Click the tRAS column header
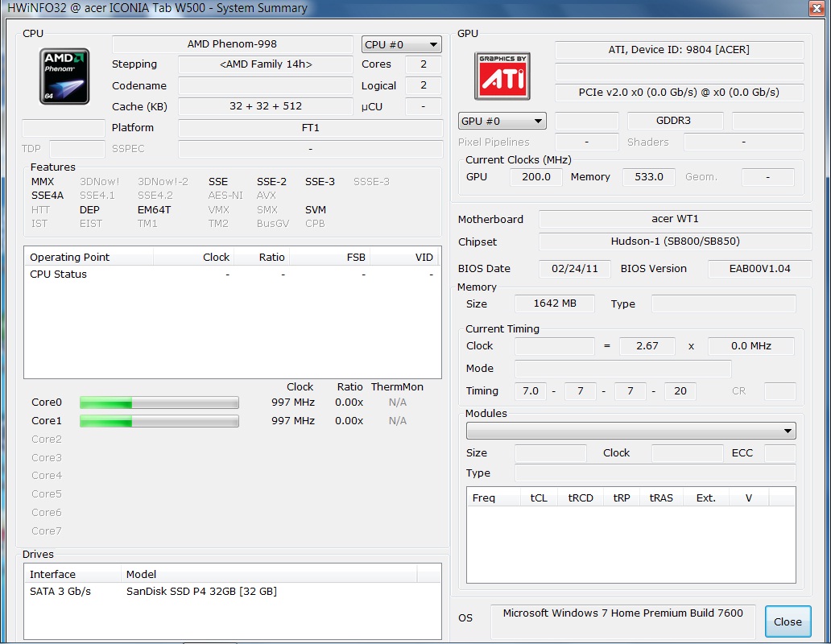Screen dimensions: 831x644 coord(661,497)
